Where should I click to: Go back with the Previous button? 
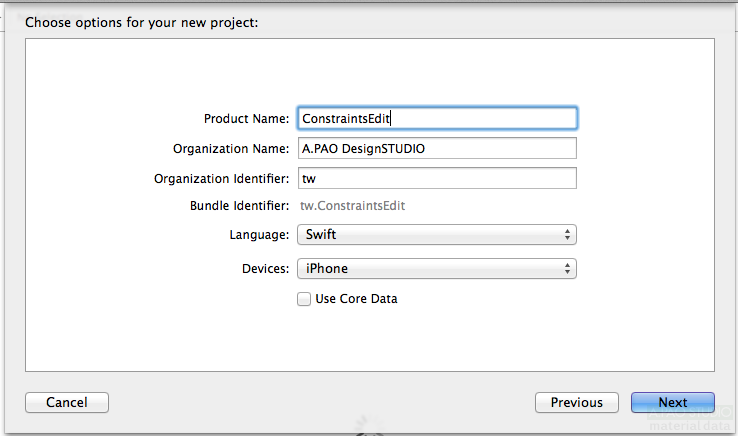point(576,402)
